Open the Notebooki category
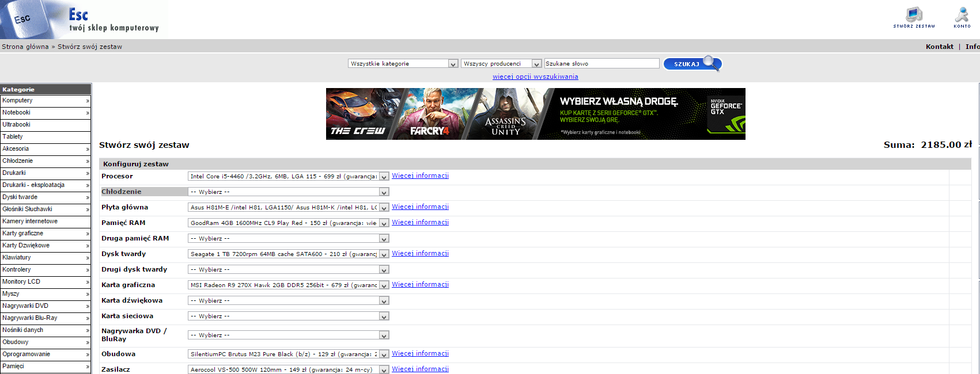 click(46, 113)
